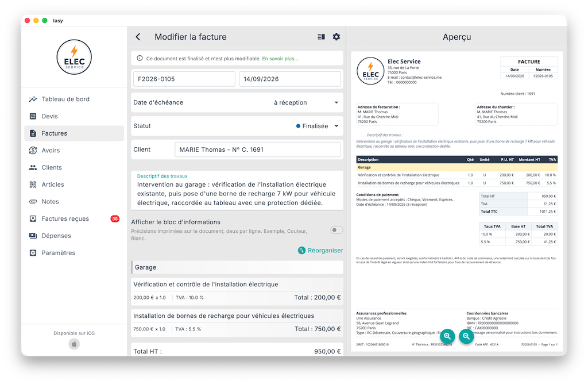Click the Elec Service logo in sidebar

pos(74,57)
